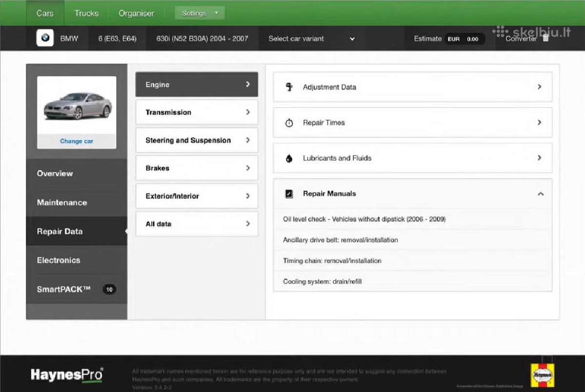The width and height of the screenshot is (585, 392).
Task: Select Overview in the sidebar
Action: click(x=77, y=174)
